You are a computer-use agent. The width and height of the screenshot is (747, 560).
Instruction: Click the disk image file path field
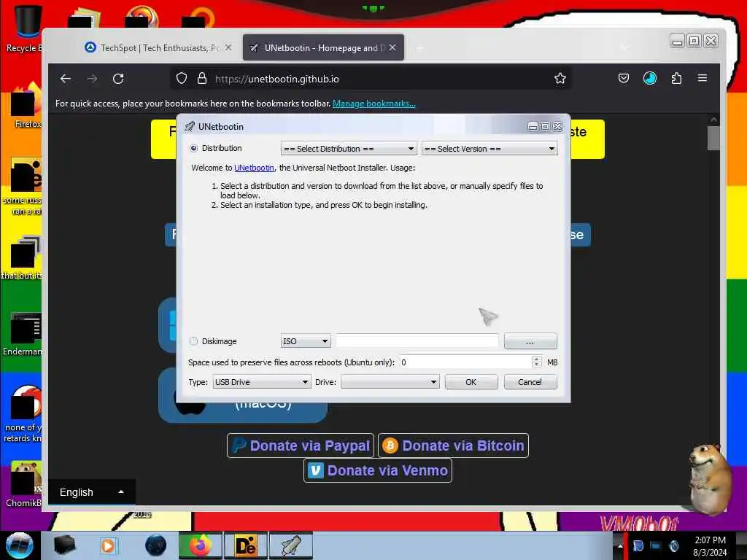coord(417,341)
